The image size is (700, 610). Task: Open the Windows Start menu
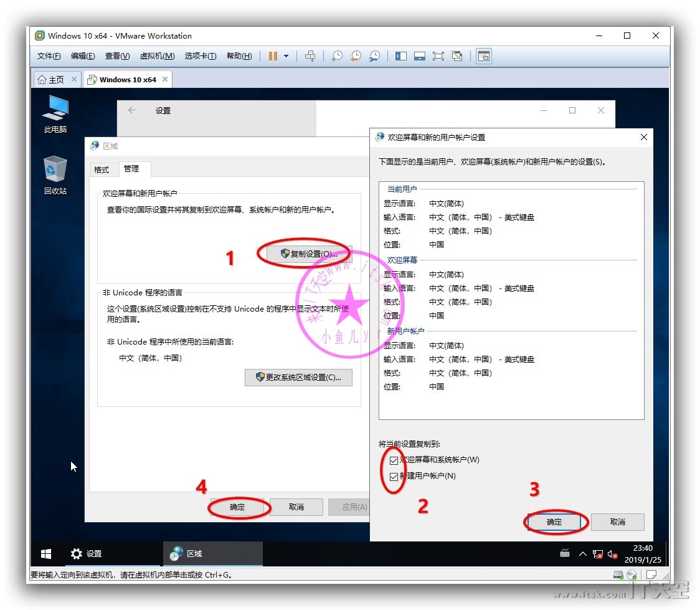pos(46,554)
